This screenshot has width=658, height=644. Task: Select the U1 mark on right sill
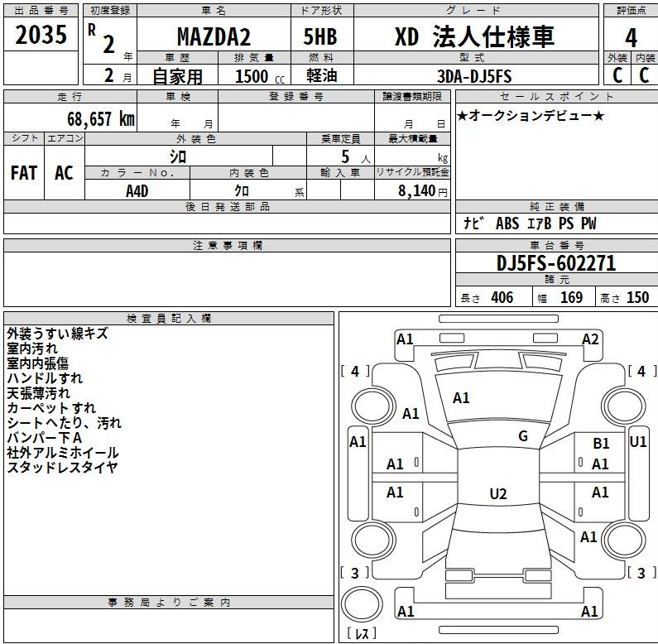coord(638,442)
